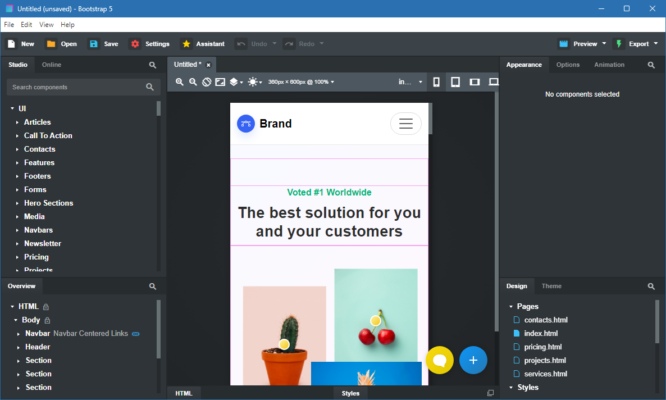Image resolution: width=666 pixels, height=400 pixels.
Task: Open the View menu
Action: pos(46,25)
